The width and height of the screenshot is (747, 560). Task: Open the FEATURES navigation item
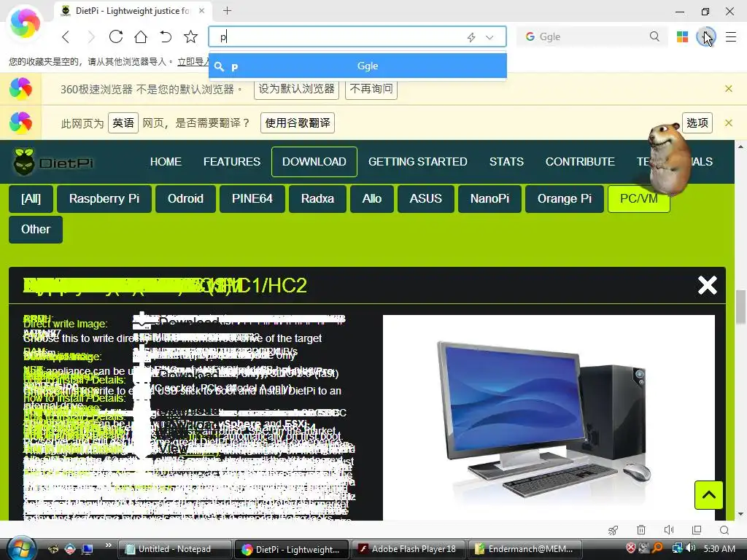pyautogui.click(x=232, y=162)
